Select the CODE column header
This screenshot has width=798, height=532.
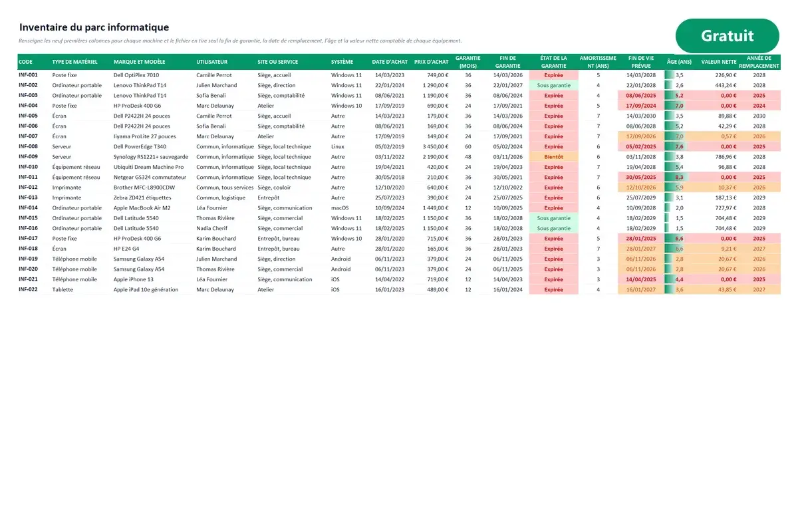[x=25, y=62]
